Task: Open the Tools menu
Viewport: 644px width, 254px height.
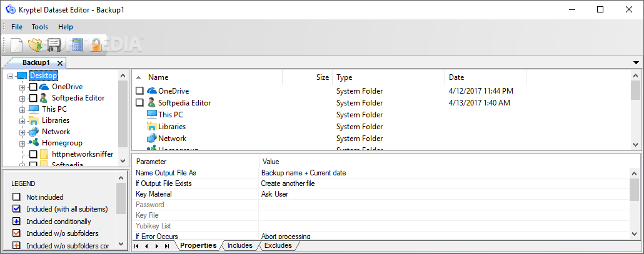Action: coord(40,27)
